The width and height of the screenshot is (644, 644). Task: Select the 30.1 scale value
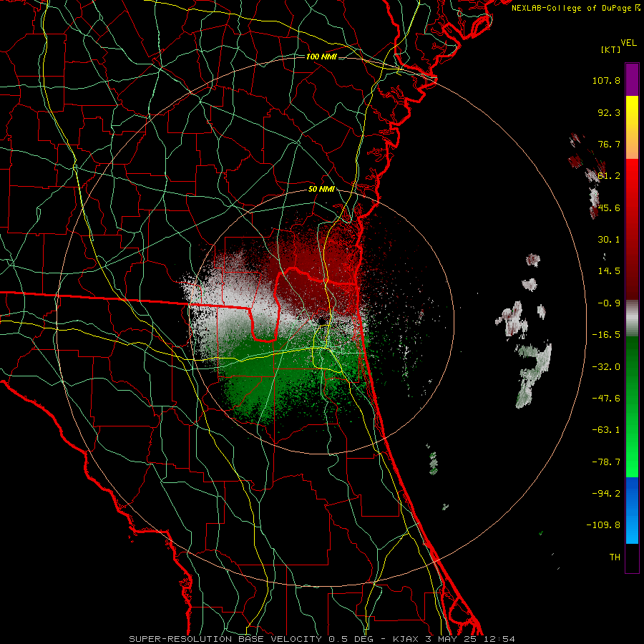609,240
